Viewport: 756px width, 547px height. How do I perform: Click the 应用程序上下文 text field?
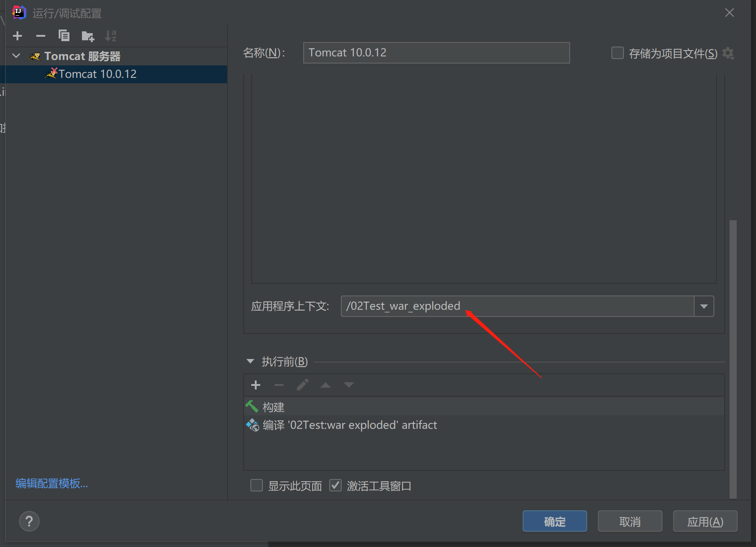click(517, 306)
